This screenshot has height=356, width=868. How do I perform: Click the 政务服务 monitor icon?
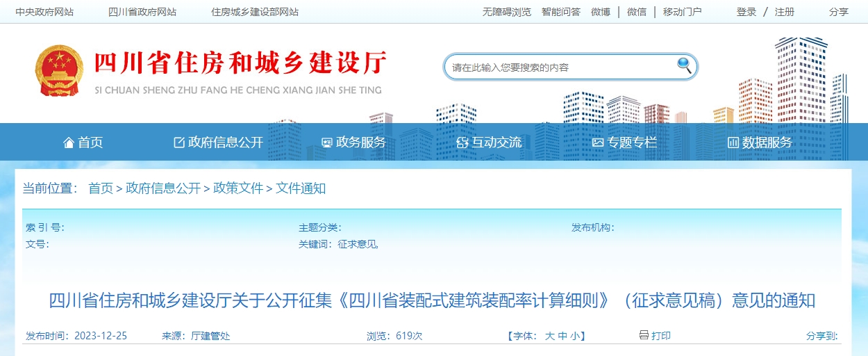click(327, 143)
